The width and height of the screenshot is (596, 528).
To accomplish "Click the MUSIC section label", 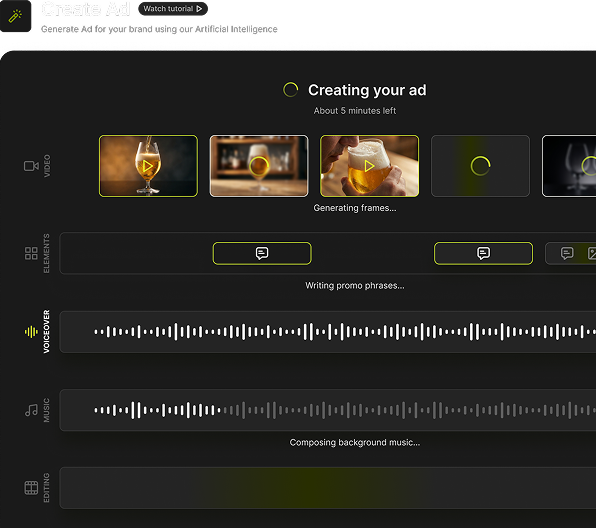I will pyautogui.click(x=46, y=410).
